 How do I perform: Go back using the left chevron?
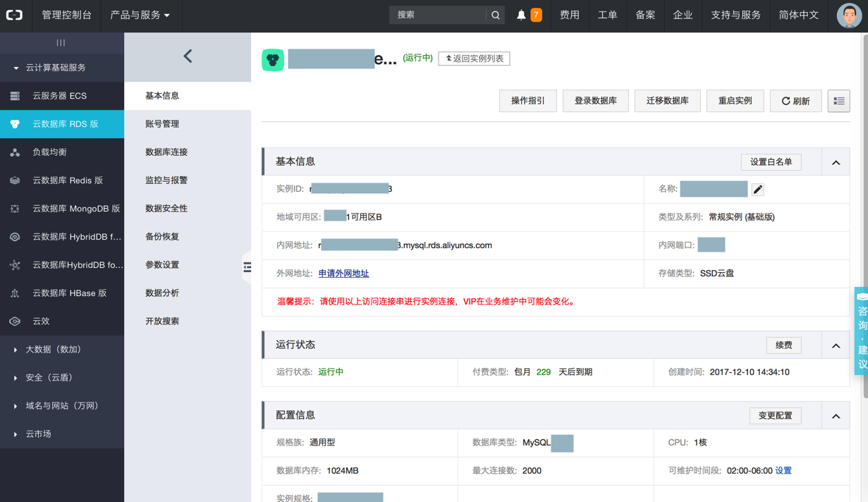tap(188, 56)
